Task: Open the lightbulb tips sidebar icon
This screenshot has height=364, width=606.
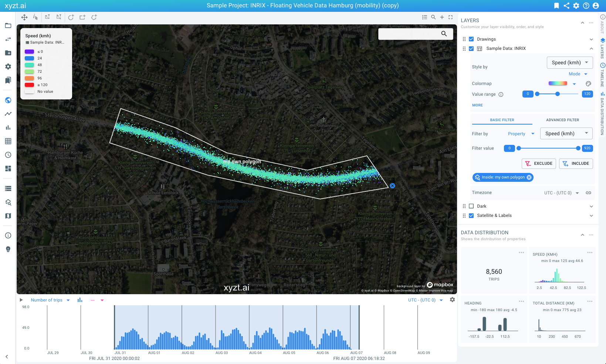Action: [x=8, y=249]
